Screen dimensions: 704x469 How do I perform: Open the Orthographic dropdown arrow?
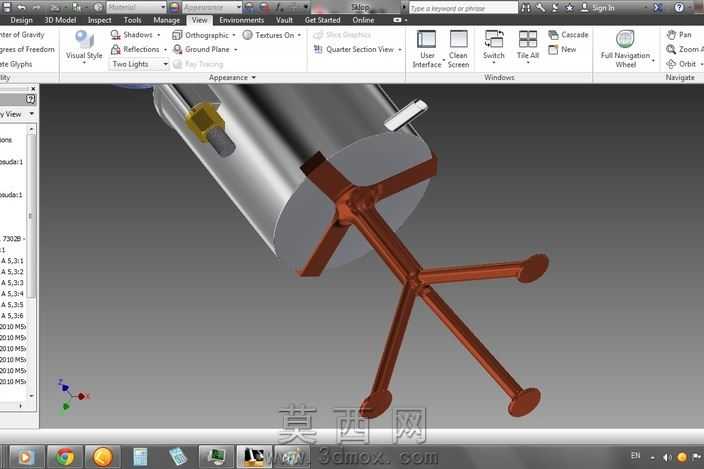pos(234,35)
